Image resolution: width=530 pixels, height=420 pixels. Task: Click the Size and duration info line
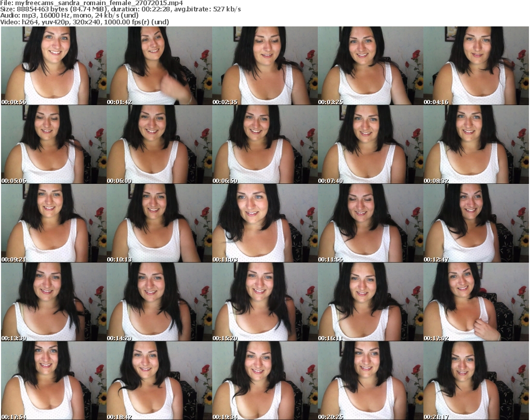pos(120,9)
